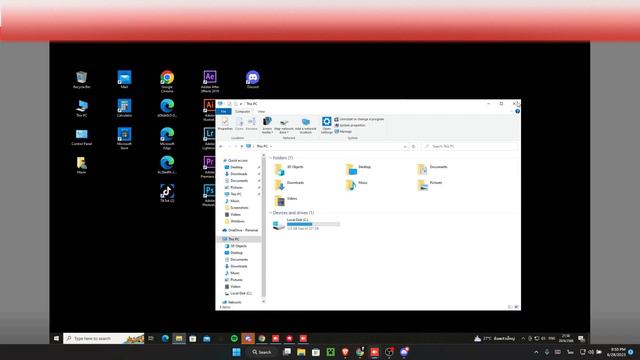The height and width of the screenshot is (360, 640).
Task: Click the Refresh button by the address bar
Action: (x=413, y=146)
